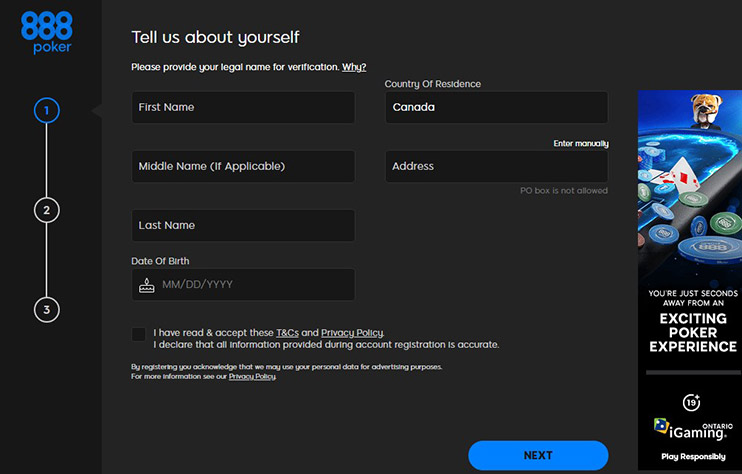The width and height of the screenshot is (742, 474).
Task: Click into the Last Name field
Action: pyautogui.click(x=243, y=225)
